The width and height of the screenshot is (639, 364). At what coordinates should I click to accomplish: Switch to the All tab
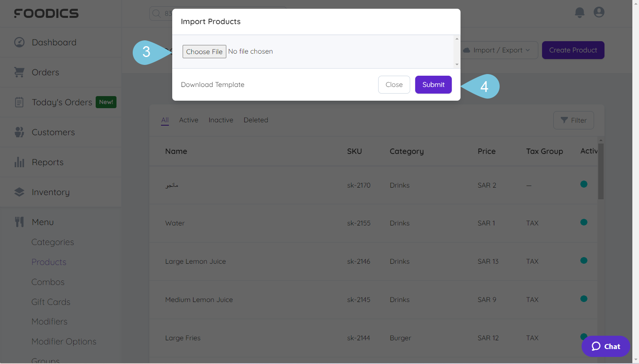click(165, 120)
